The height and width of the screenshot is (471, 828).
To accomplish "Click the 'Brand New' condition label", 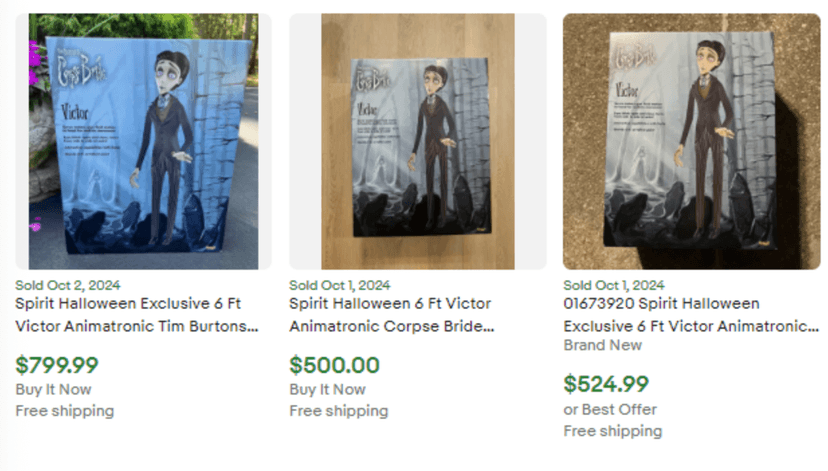I will (602, 345).
